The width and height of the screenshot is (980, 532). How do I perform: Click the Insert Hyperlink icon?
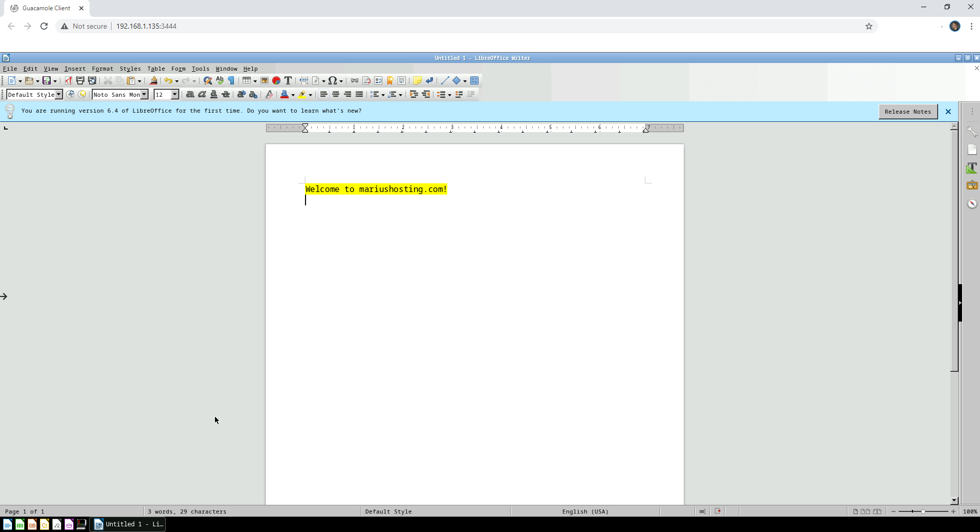tap(354, 80)
